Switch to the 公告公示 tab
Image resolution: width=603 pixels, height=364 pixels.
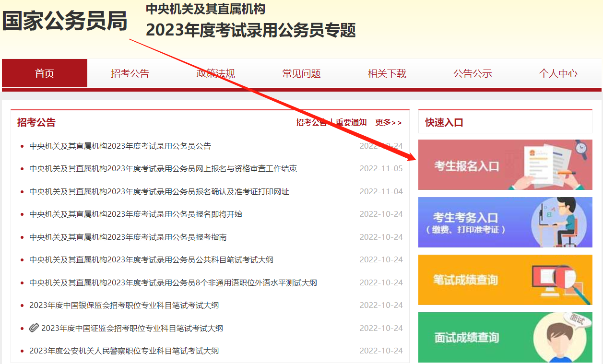click(x=473, y=73)
